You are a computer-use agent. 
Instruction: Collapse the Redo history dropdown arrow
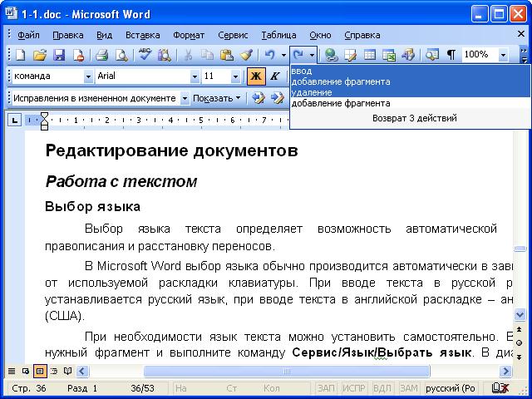[312, 55]
